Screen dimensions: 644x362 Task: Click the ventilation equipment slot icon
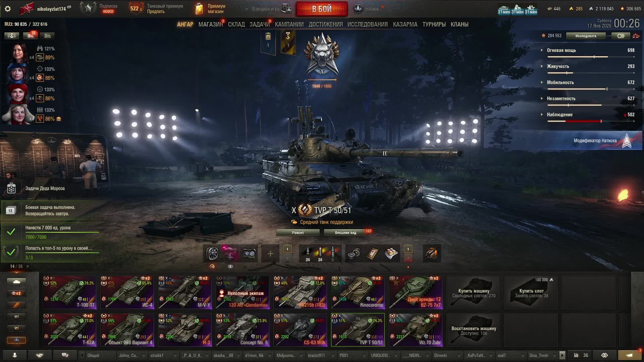(212, 253)
